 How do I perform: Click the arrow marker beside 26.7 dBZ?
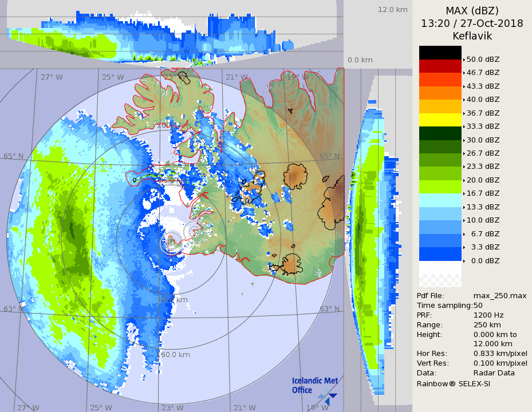(464, 153)
